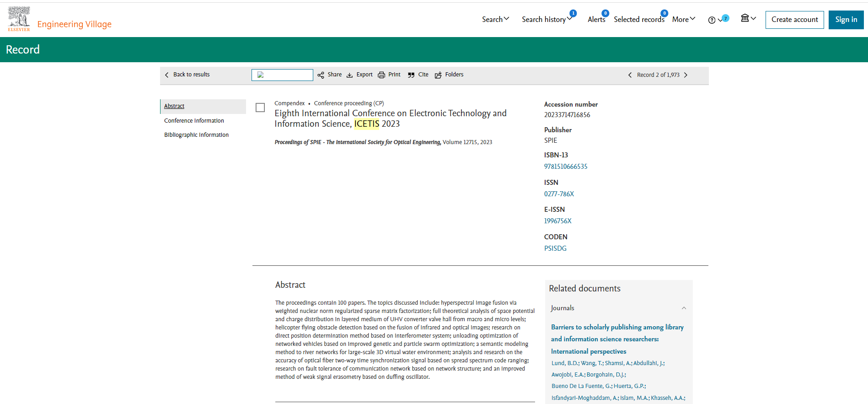Viewport: 868px width, 404px height.
Task: Click the 'Proceedings of SPIE' source title
Action: (358, 142)
